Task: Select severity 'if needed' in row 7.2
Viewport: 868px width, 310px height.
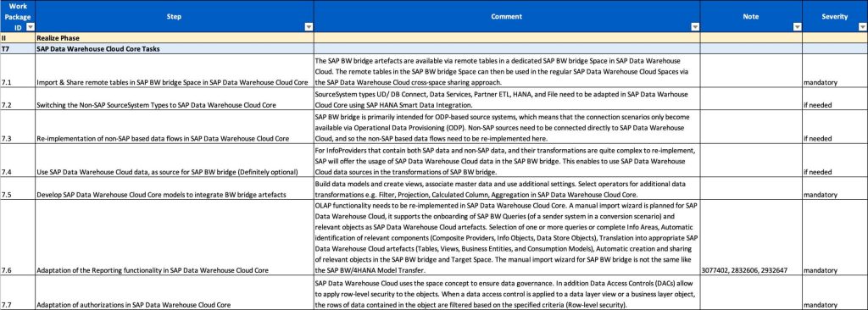Action: (835, 99)
